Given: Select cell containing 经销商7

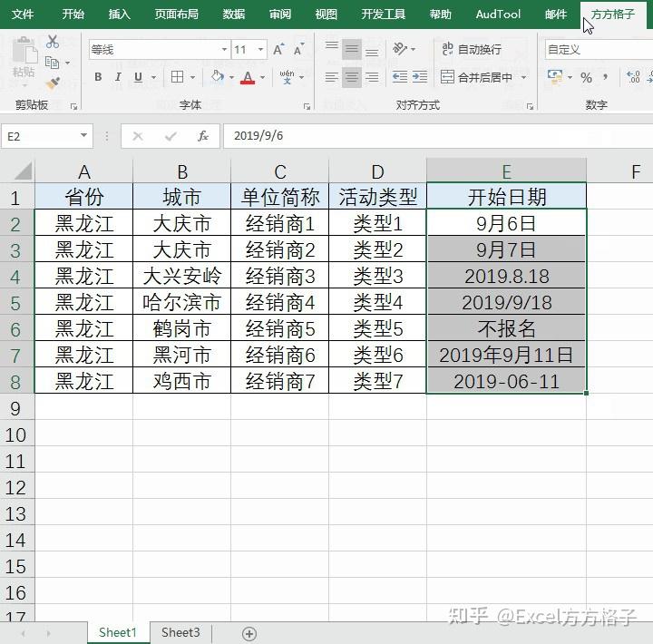Looking at the screenshot, I should tap(280, 381).
